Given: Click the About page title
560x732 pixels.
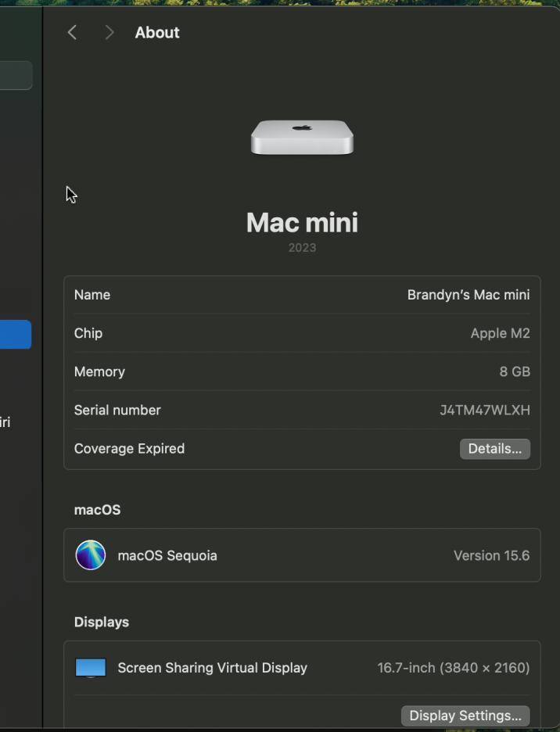Looking at the screenshot, I should [157, 33].
